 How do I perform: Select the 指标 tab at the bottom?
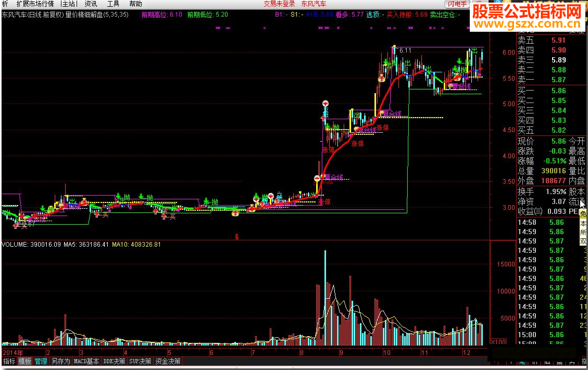(x=9, y=361)
